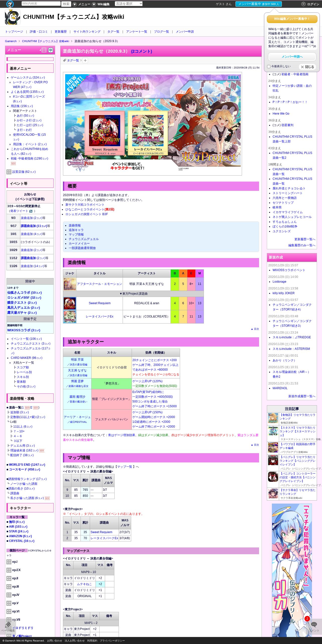Jump to 楽曲情報 in the table of contents
This screenshot has height=644, width=322.
pyautogui.click(x=75, y=226)
